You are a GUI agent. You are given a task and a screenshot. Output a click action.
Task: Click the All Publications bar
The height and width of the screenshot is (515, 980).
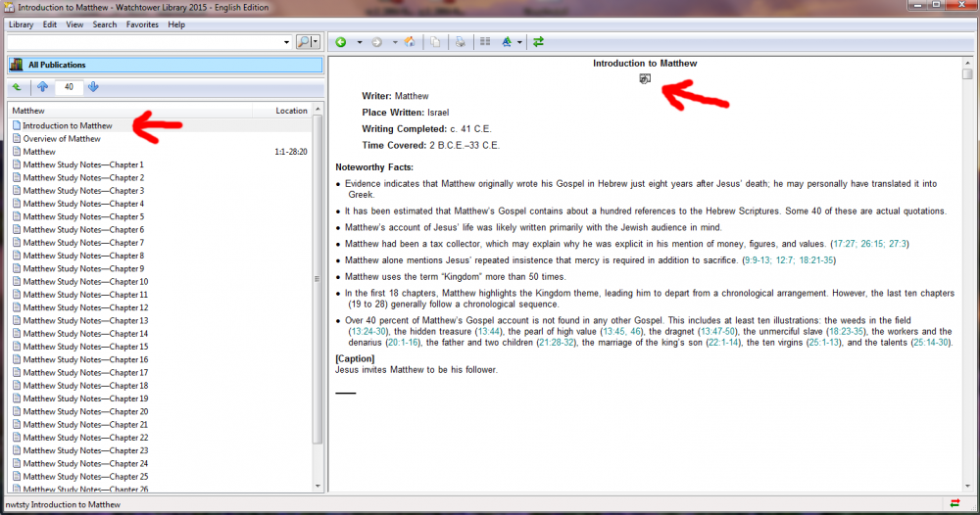pos(165,65)
